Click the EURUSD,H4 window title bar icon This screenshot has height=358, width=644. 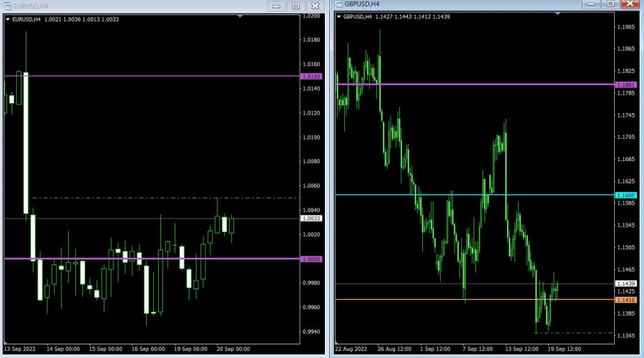pos(7,6)
